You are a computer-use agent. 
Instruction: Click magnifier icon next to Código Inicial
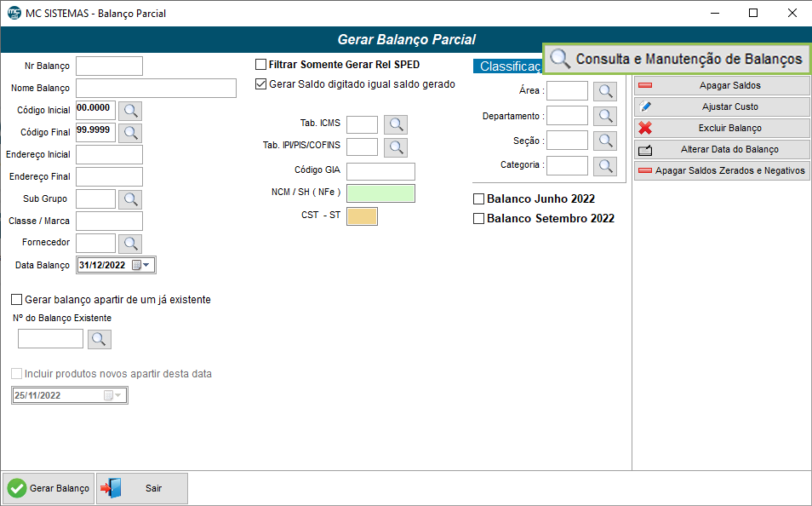(x=130, y=111)
